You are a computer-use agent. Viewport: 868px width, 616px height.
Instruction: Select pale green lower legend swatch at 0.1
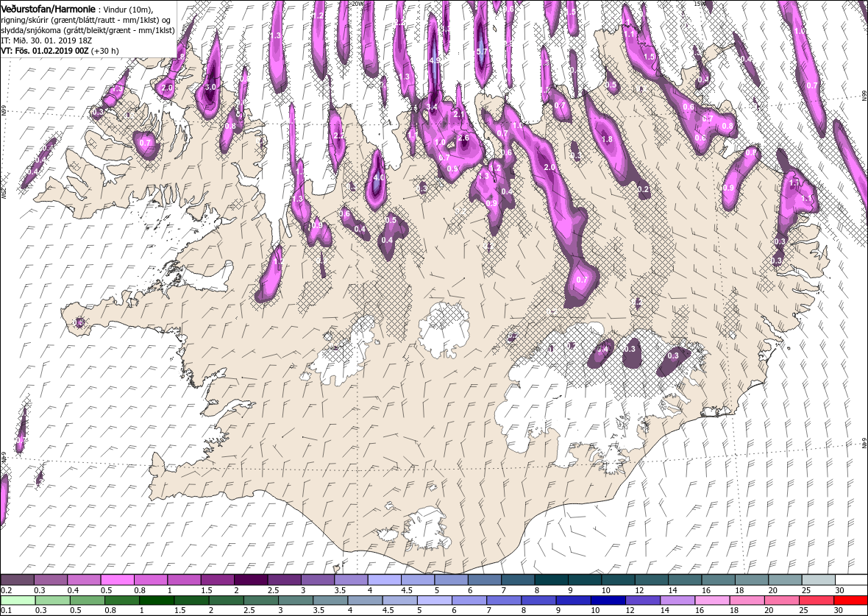coord(18,600)
